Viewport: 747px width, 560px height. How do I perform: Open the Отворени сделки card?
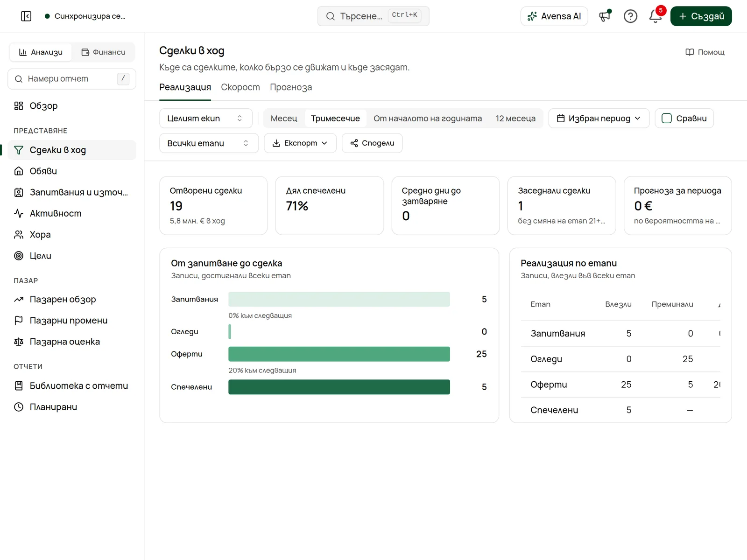213,205
